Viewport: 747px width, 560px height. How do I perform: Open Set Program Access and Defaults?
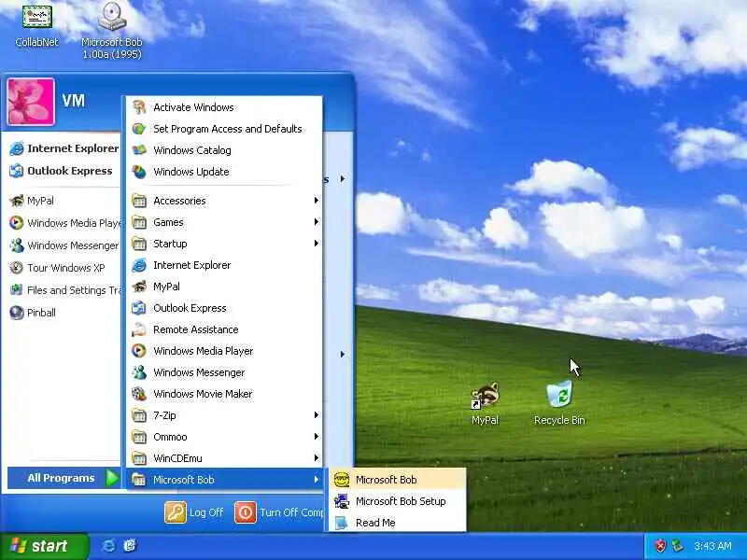pyautogui.click(x=224, y=129)
